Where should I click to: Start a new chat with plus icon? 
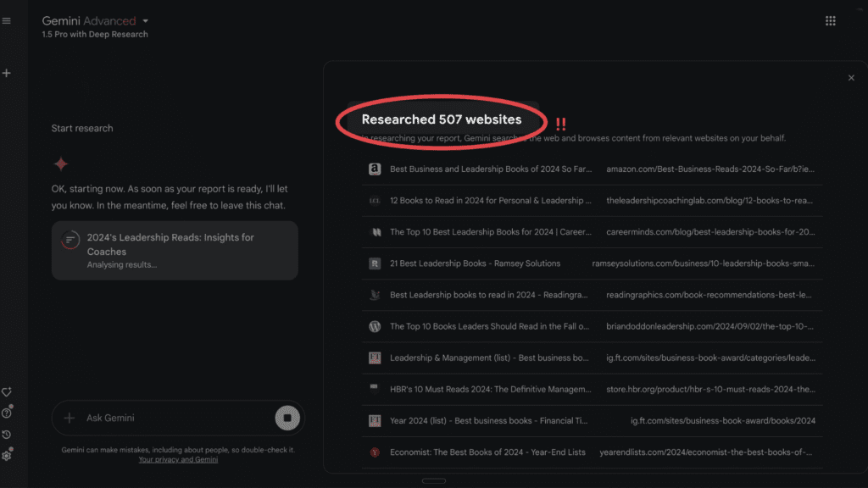point(7,73)
